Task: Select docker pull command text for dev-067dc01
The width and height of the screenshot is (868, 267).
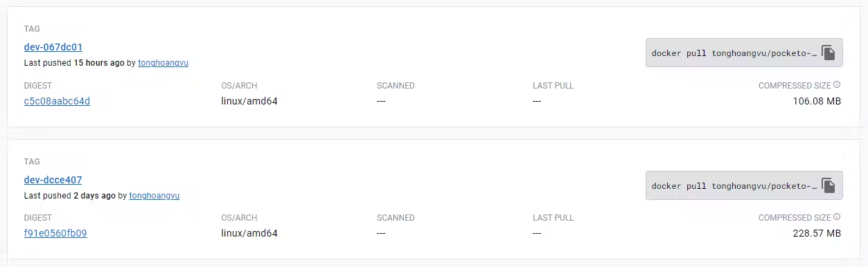Action: [x=734, y=53]
